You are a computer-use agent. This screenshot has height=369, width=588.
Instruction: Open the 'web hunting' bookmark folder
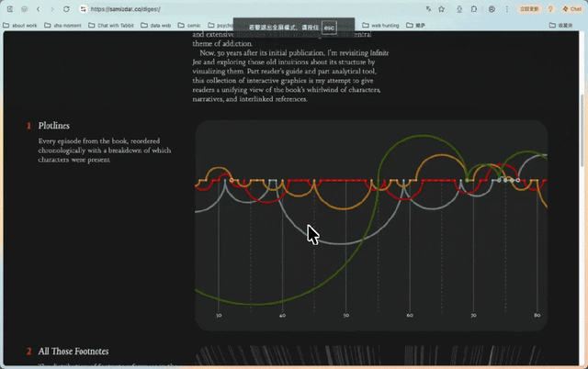coord(380,25)
